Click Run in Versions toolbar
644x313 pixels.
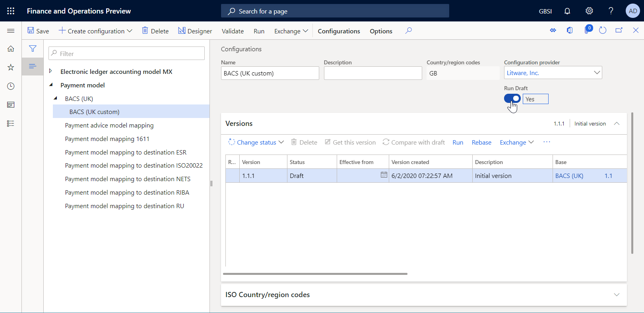click(x=458, y=142)
